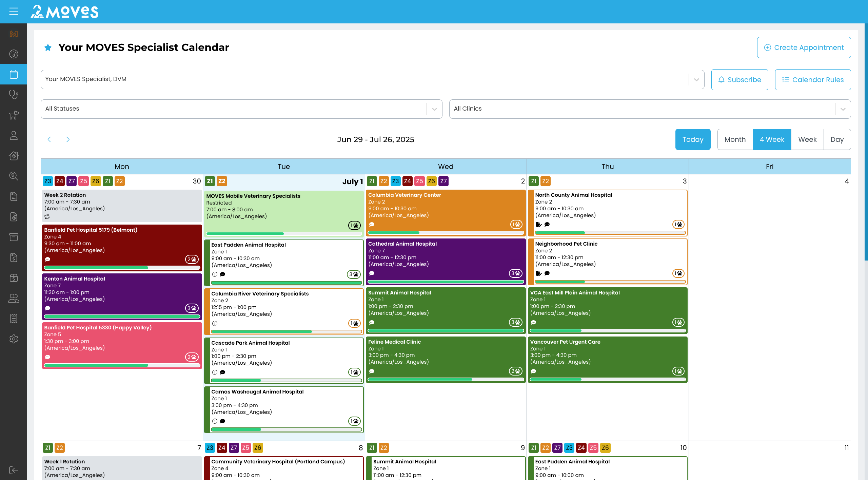The width and height of the screenshot is (868, 480).
Task: Click comment icon on Kenton Animal Hospital
Action: coord(47,308)
